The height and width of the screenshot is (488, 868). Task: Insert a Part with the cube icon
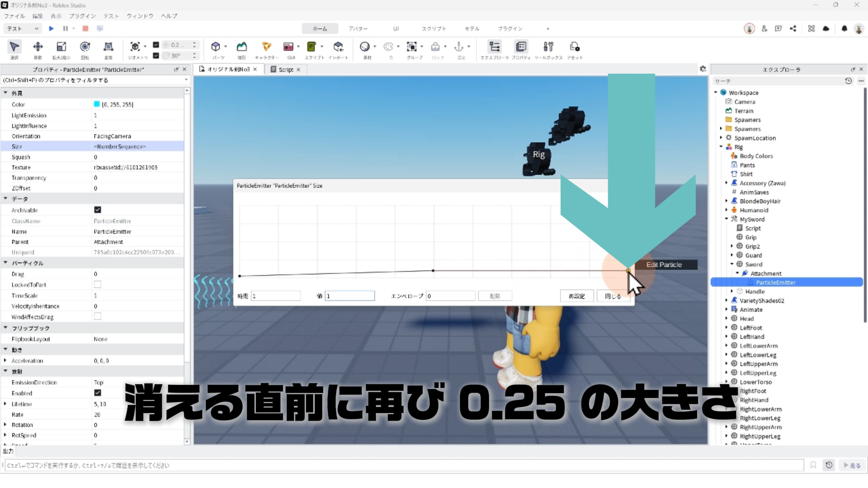(x=216, y=47)
